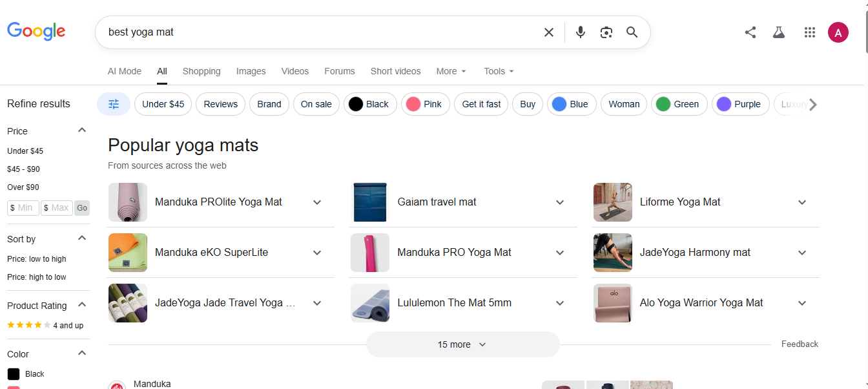Click the filter sliders icon chip
Screen dimensions: 868x389
point(114,104)
